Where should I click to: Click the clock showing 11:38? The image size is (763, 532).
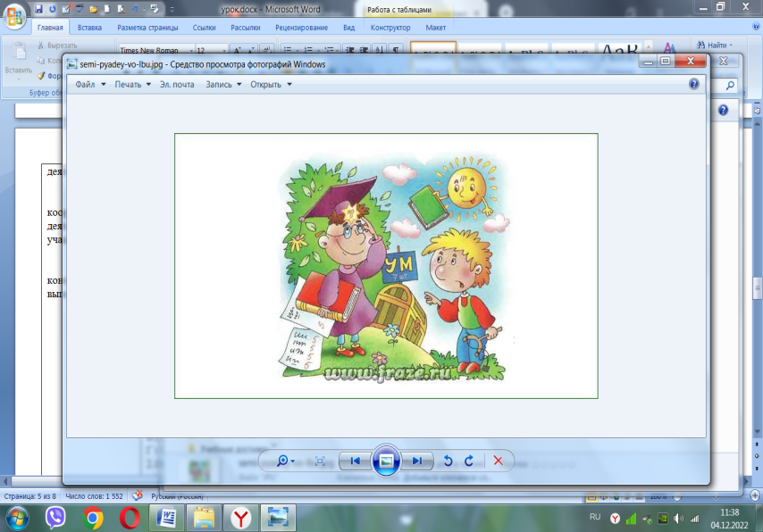click(x=729, y=512)
